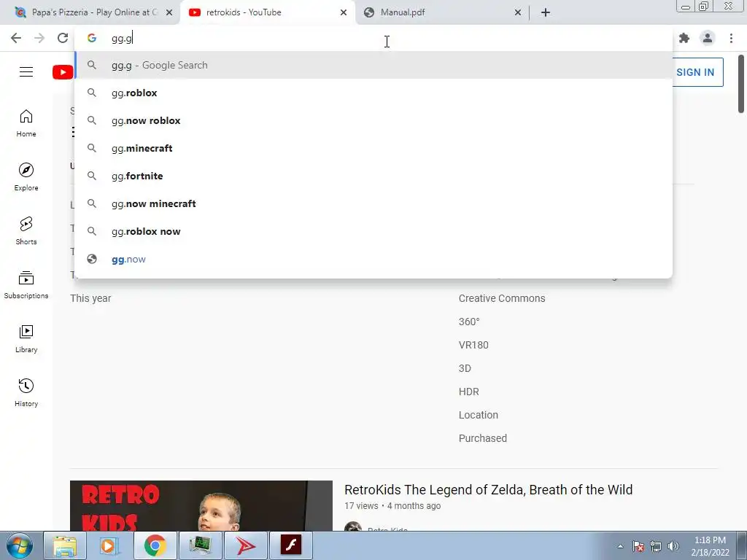
Task: Open a new browser tab
Action: (546, 12)
